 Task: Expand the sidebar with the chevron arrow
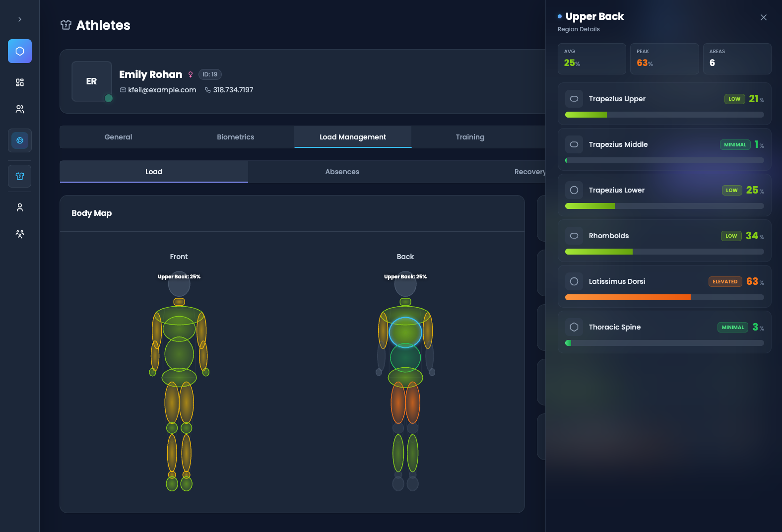[x=20, y=19]
